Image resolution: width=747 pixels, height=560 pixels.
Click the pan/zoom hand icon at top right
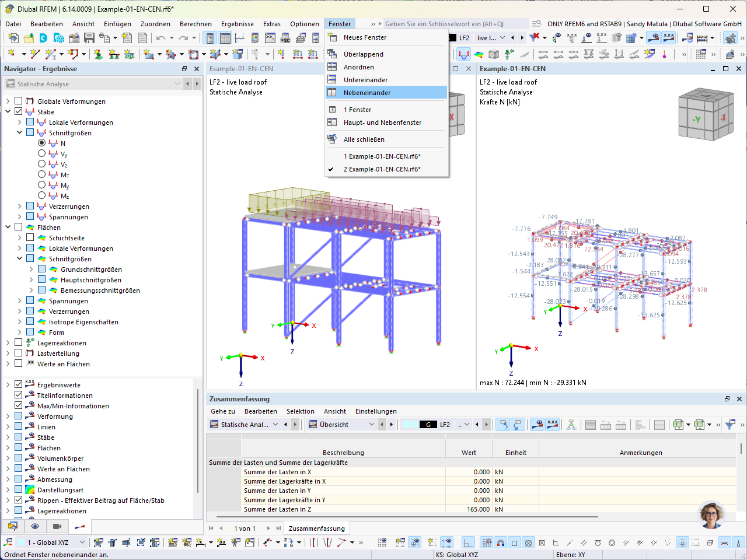(x=730, y=38)
